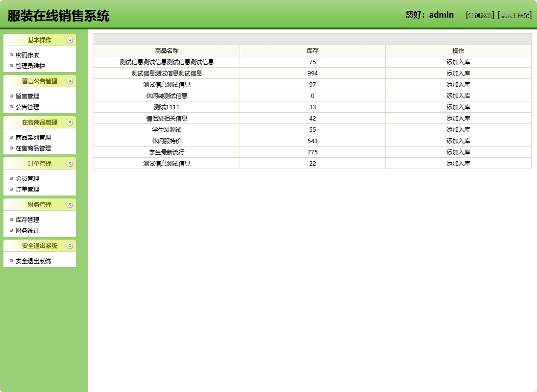Click the bullet icon beside 会员管理
This screenshot has height=392, width=537.
pyautogui.click(x=11, y=178)
